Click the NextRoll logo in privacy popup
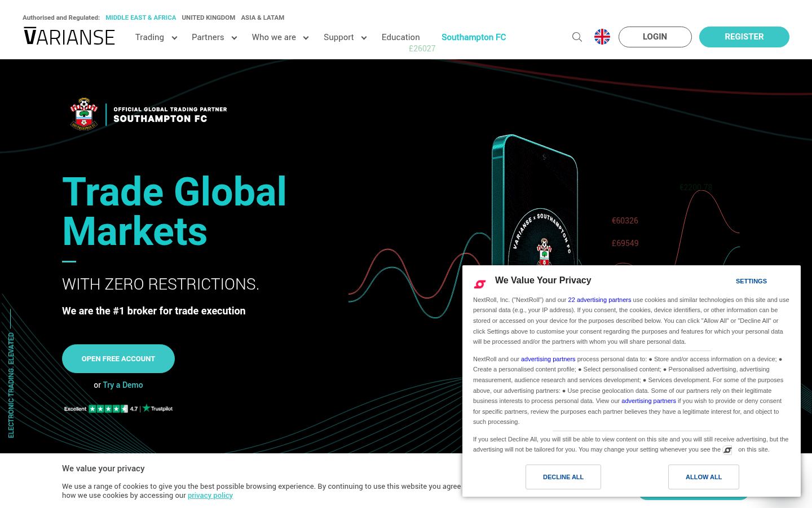This screenshot has height=508, width=812. tap(480, 284)
